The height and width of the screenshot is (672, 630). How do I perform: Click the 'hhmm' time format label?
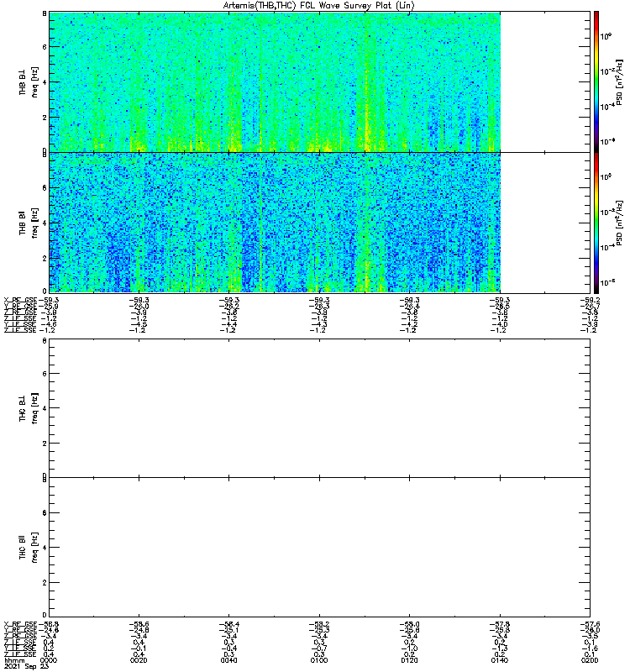(14, 660)
